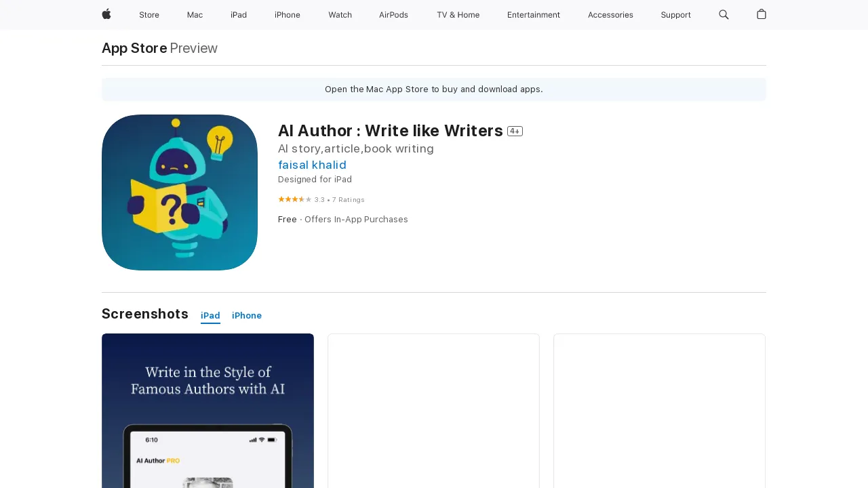Open the third blank screenshot placeholder
The image size is (868, 488).
coord(659,411)
